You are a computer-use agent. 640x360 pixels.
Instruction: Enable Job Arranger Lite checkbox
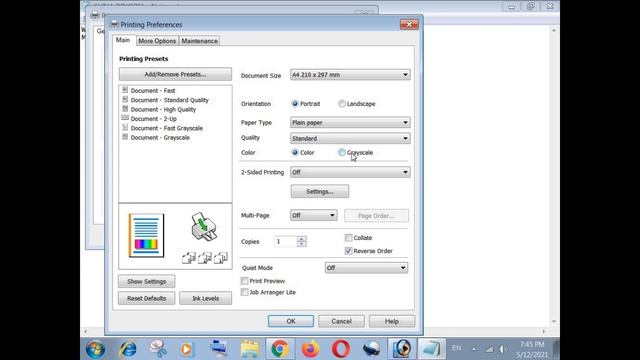click(244, 292)
